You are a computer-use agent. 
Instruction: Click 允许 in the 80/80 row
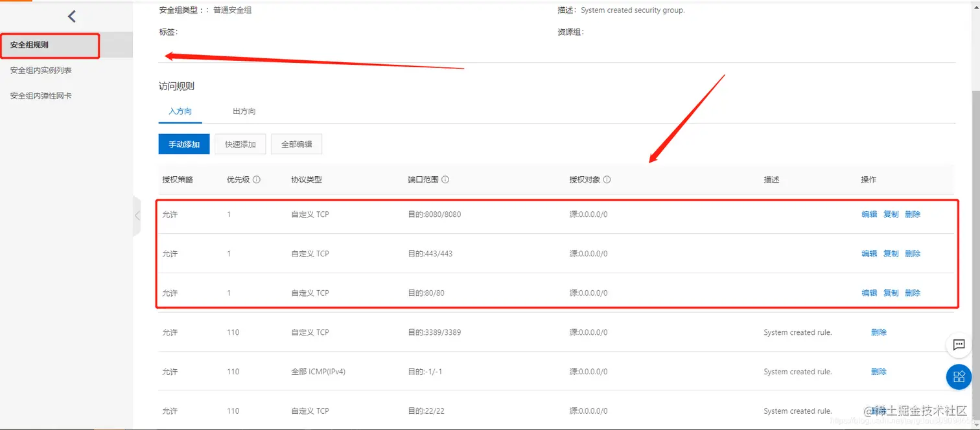tap(170, 293)
